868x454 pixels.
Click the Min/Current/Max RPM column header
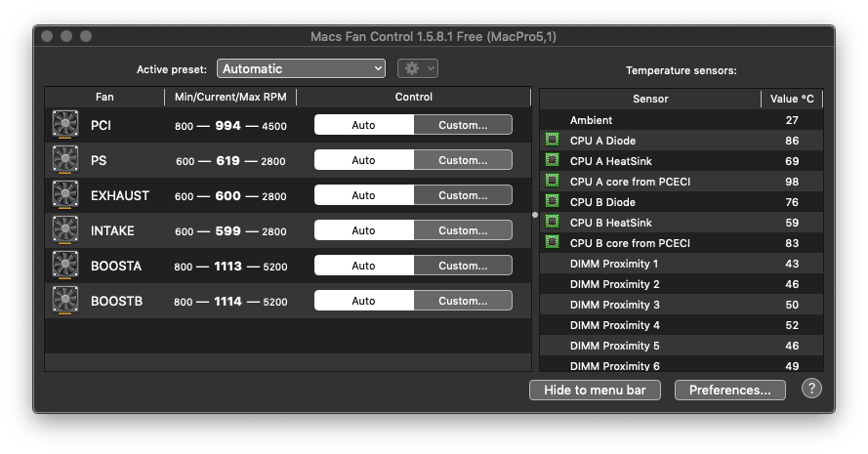(x=230, y=97)
